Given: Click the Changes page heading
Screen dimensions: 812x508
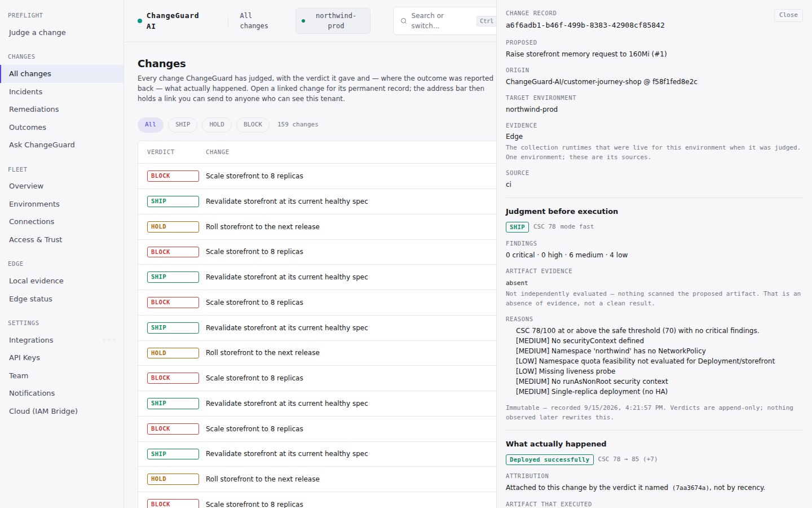Looking at the screenshot, I should [162, 64].
